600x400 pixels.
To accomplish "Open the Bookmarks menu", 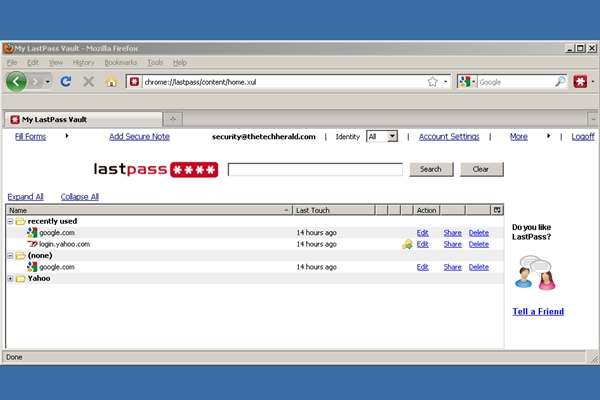I will (121, 62).
